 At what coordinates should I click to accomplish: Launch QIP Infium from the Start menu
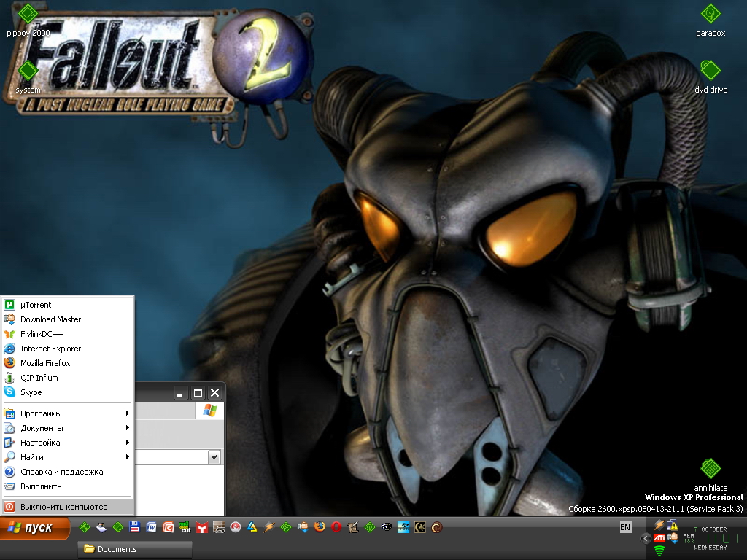[x=67, y=378]
